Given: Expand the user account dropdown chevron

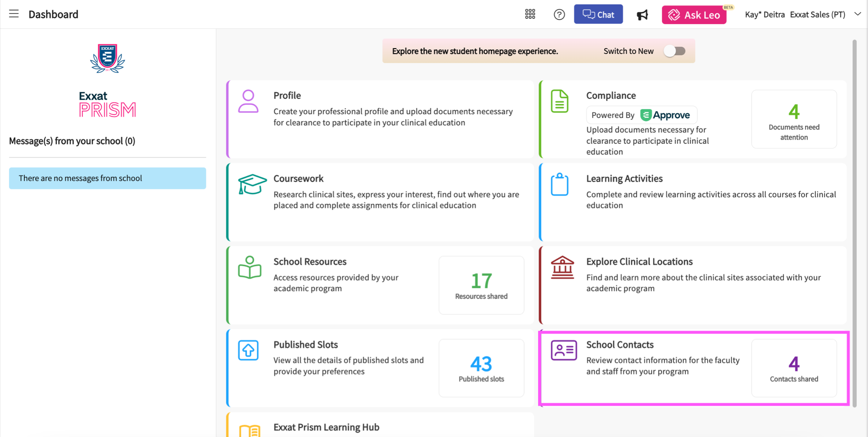Looking at the screenshot, I should pos(857,14).
